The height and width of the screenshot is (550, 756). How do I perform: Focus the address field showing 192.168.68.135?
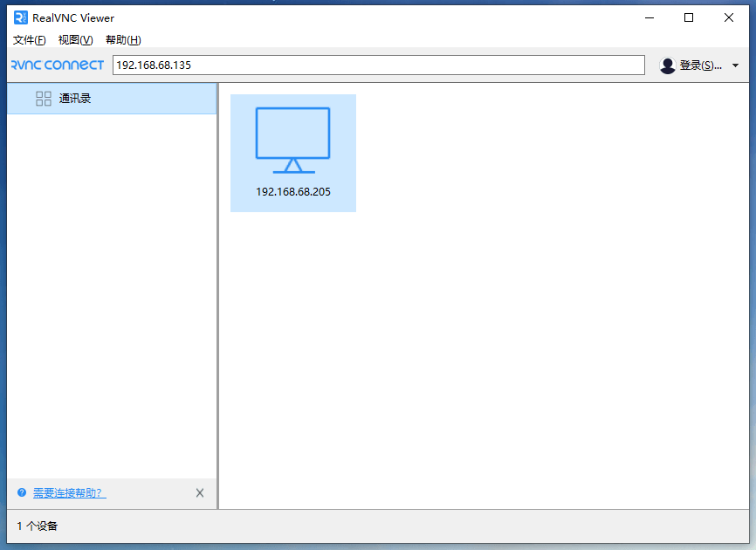click(379, 65)
